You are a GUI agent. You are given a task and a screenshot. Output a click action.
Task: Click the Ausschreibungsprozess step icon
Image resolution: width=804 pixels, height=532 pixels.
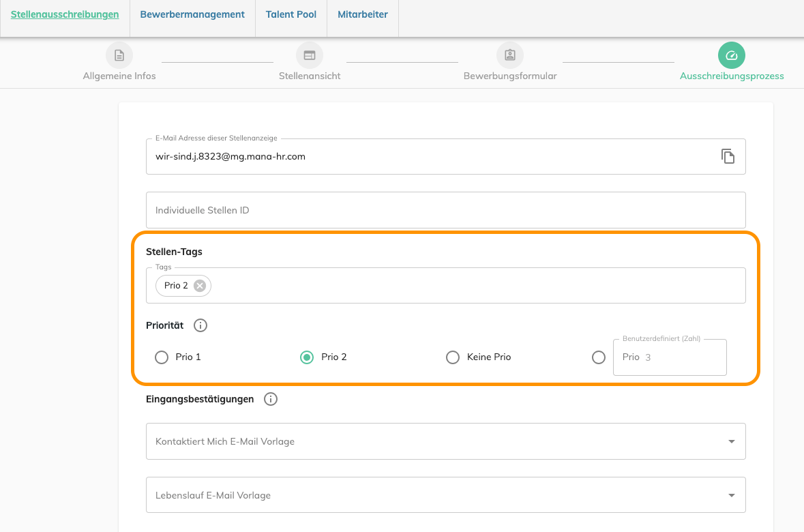732,55
